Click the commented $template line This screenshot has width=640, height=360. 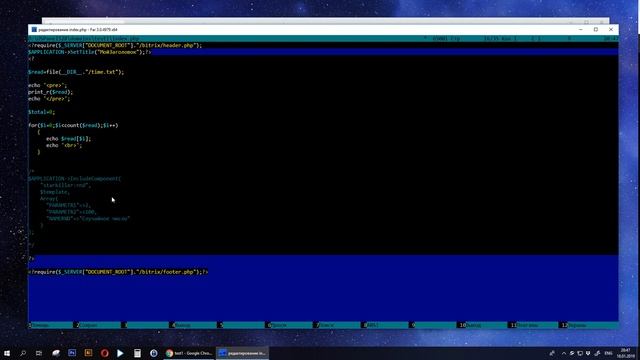[55, 192]
